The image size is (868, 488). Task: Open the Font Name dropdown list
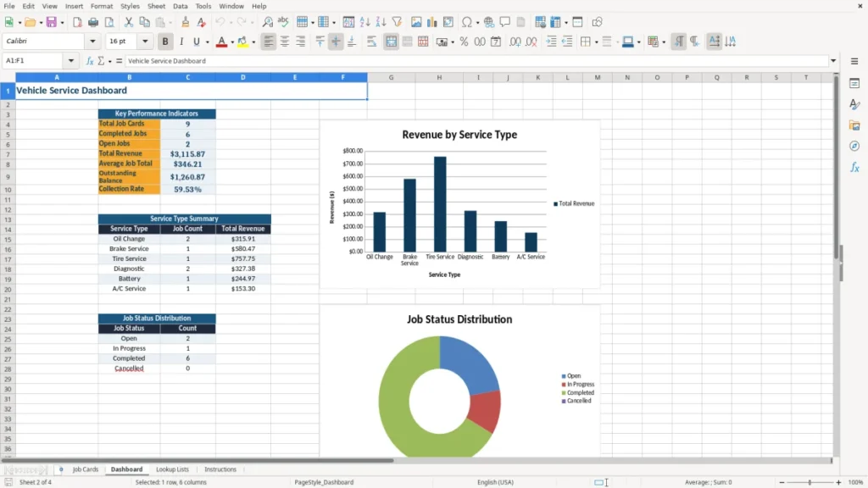(x=92, y=42)
